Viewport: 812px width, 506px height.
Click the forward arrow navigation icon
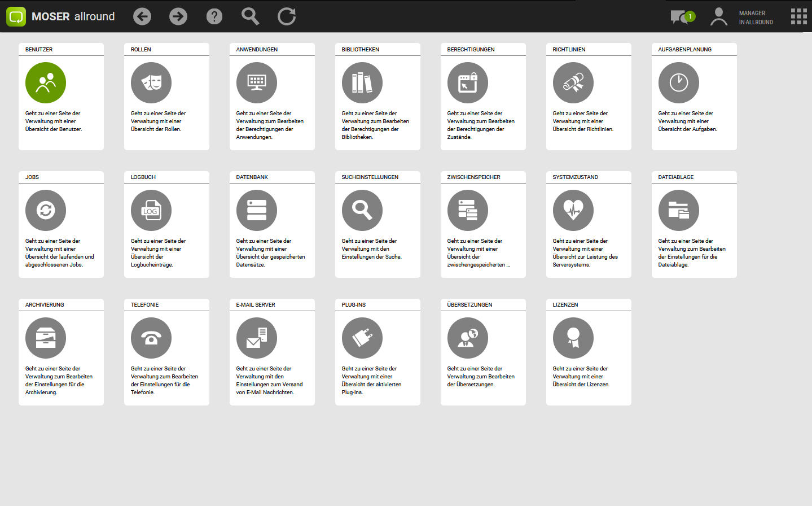(178, 16)
